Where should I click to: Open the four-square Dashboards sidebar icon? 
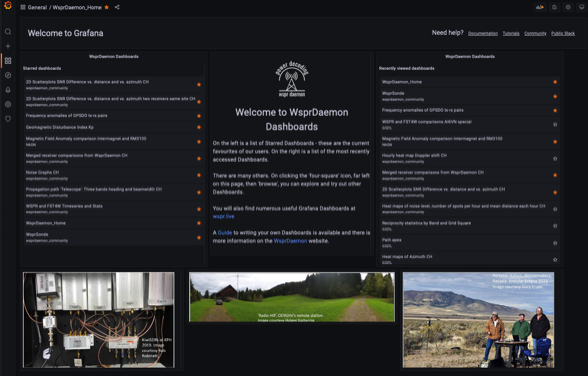point(8,61)
